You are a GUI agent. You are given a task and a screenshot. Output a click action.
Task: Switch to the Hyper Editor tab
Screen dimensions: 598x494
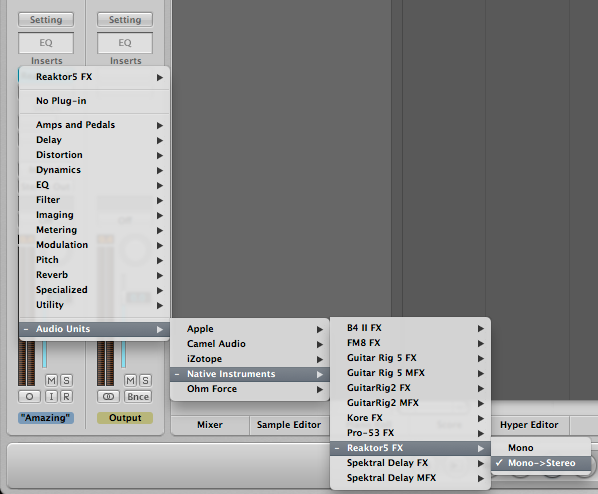coord(529,425)
